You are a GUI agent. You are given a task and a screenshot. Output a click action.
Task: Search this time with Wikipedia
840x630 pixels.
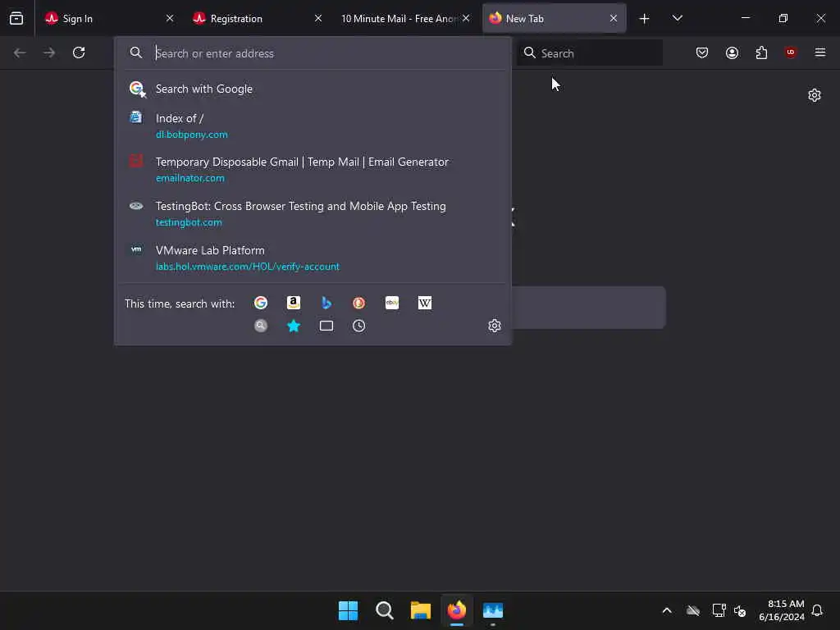[x=425, y=304]
